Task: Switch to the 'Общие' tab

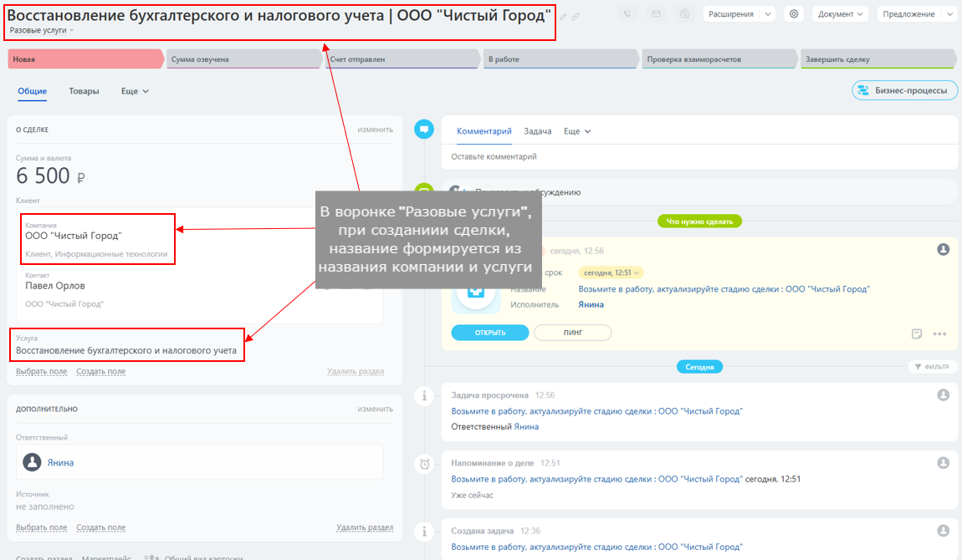Action: tap(32, 91)
